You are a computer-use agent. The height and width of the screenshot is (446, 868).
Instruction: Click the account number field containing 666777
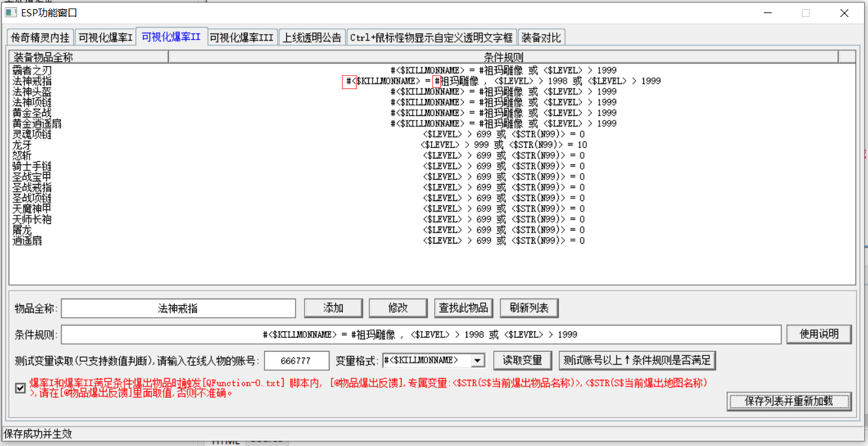pyautogui.click(x=297, y=360)
